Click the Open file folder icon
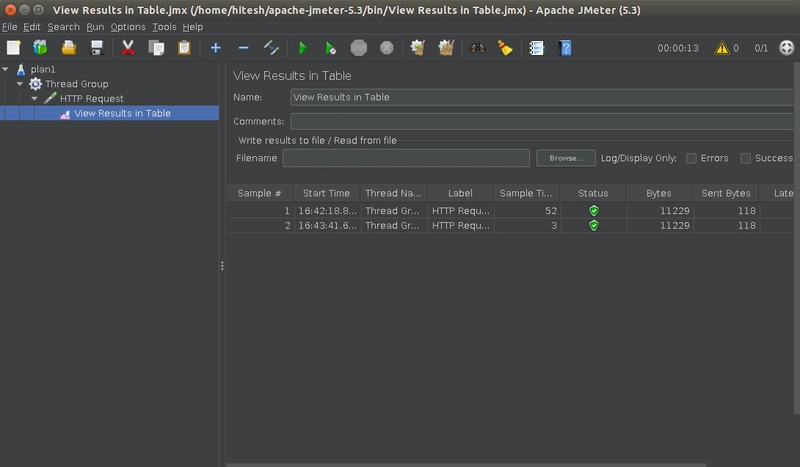This screenshot has height=467, width=800. [x=68, y=48]
